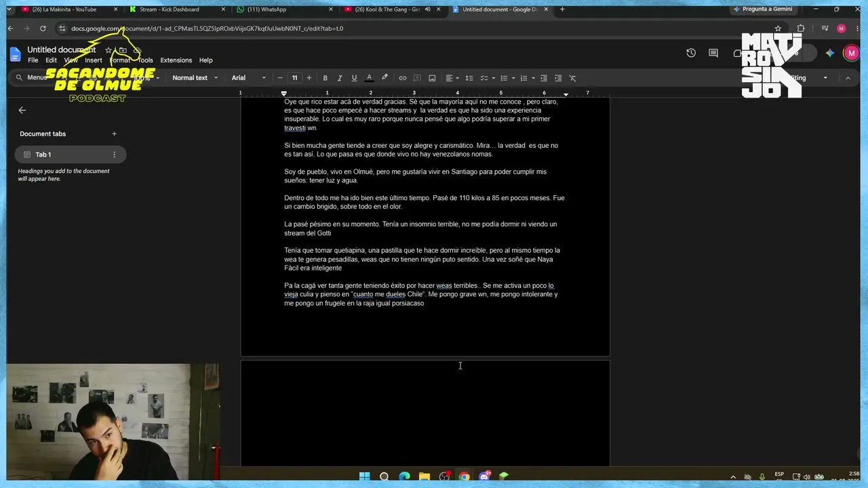Click the font size field showing 11
The width and height of the screenshot is (868, 488).
click(295, 78)
